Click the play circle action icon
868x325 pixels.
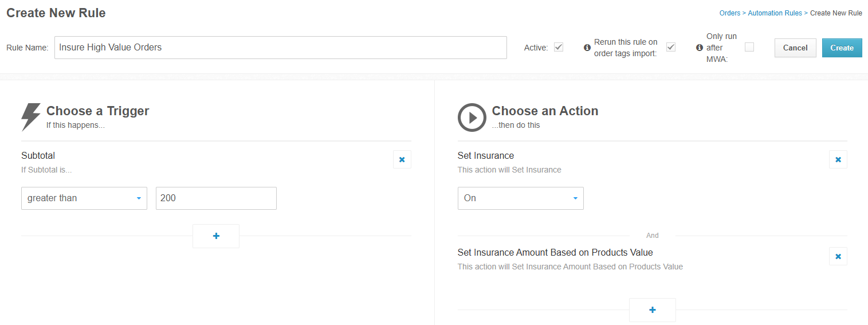tap(472, 118)
